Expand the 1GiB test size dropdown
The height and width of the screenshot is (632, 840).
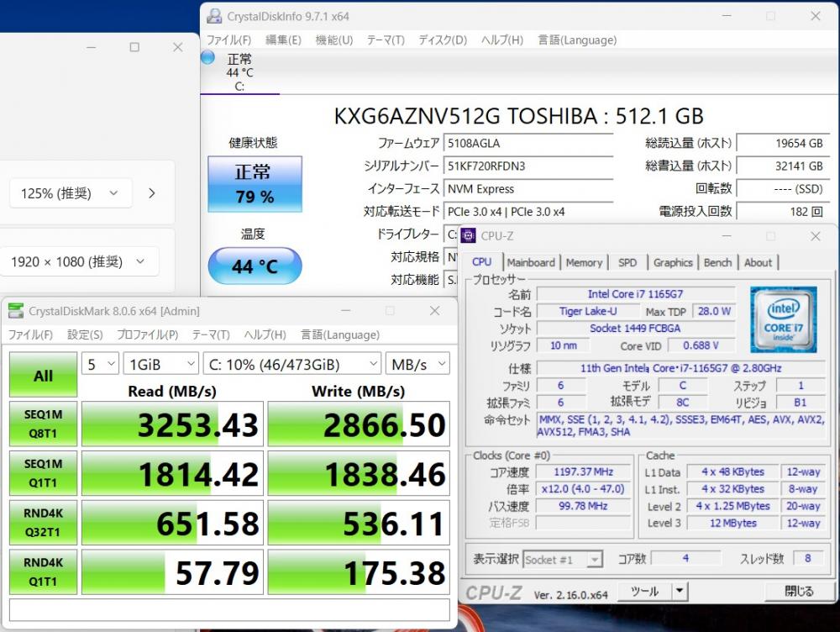point(160,365)
